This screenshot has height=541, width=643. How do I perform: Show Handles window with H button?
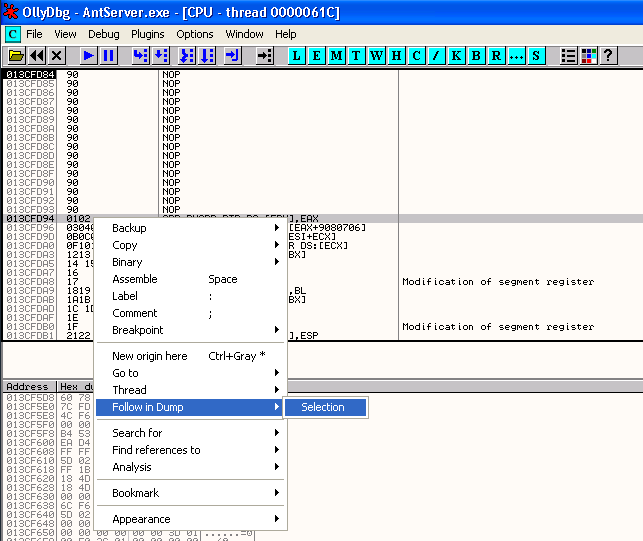point(397,56)
